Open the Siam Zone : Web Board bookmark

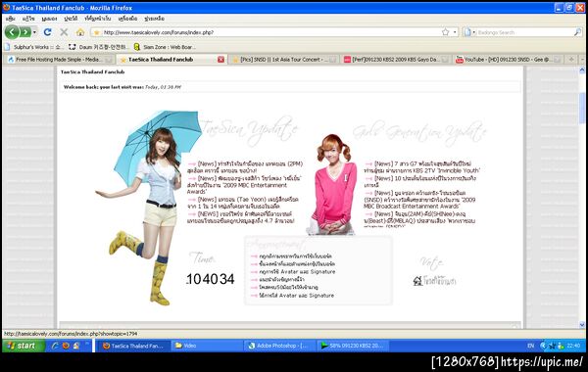point(165,47)
